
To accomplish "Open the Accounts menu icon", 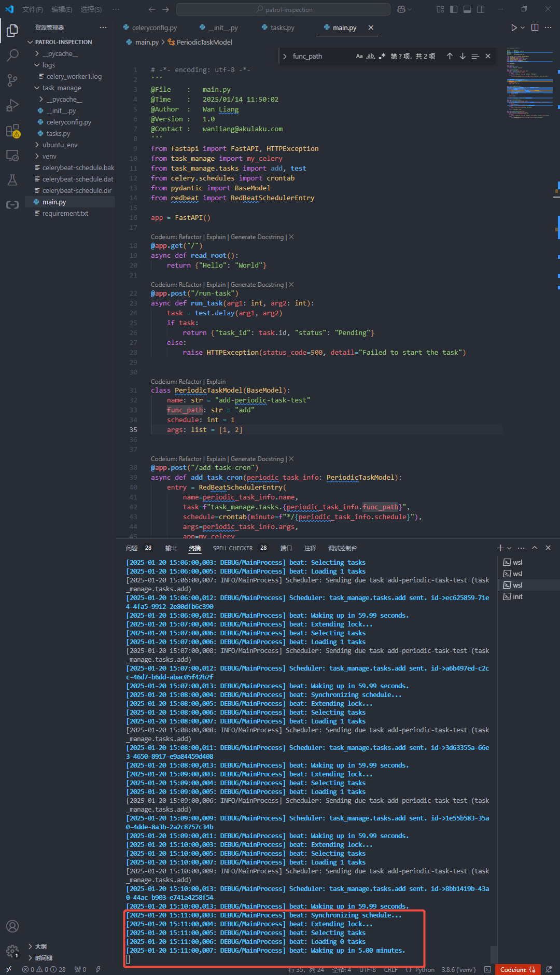I will 12,926.
